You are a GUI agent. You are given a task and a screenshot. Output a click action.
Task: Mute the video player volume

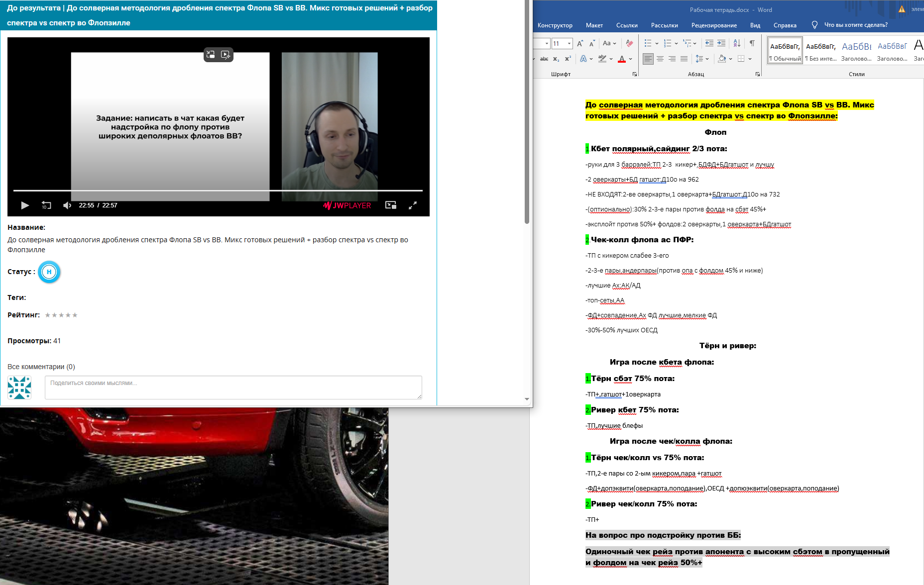(67, 205)
